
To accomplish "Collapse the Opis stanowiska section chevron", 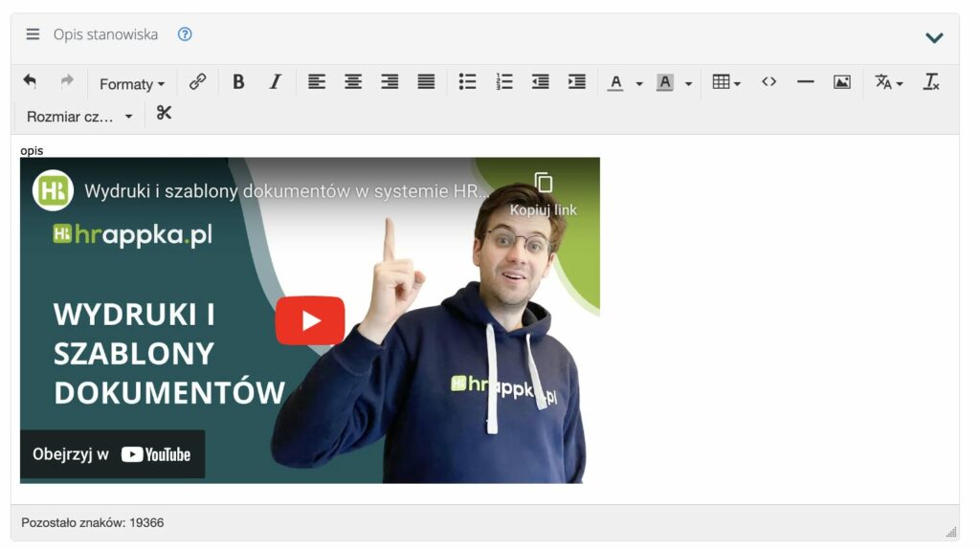I will (934, 37).
